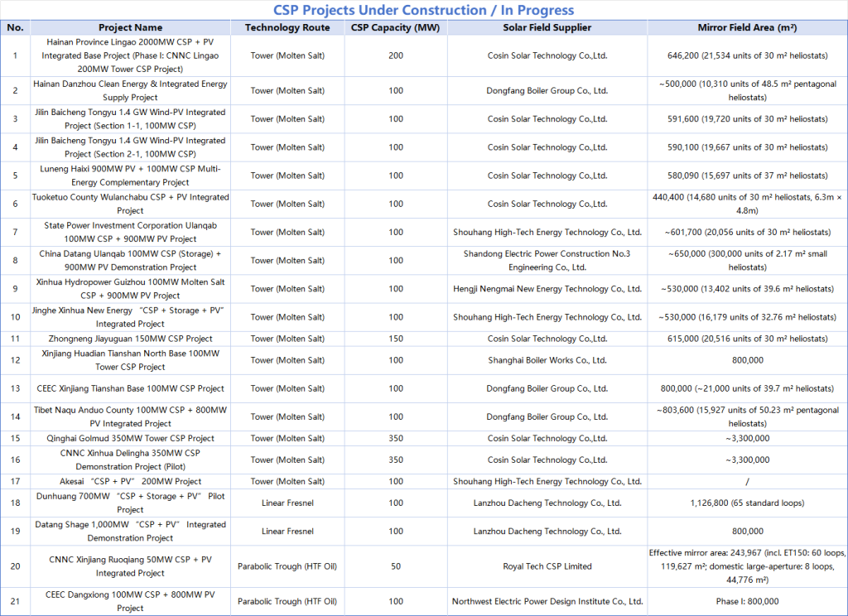
Task: Select the 200 MW capacity cell
Action: pos(395,55)
